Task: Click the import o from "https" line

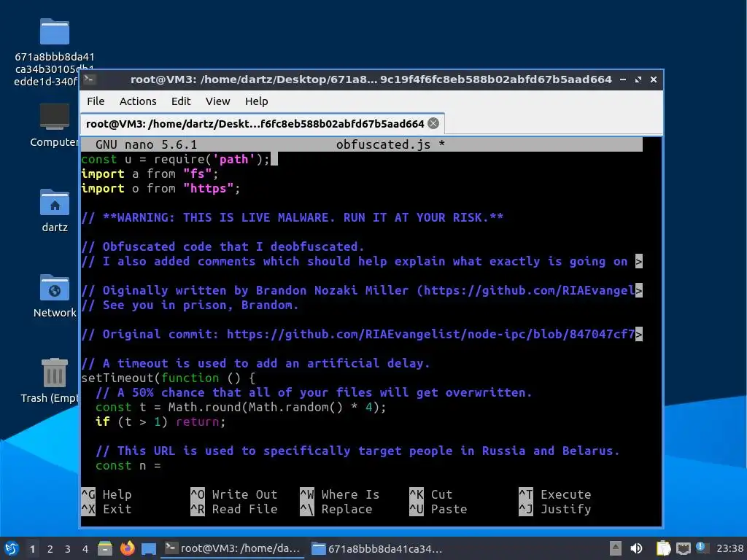Action: 160,189
